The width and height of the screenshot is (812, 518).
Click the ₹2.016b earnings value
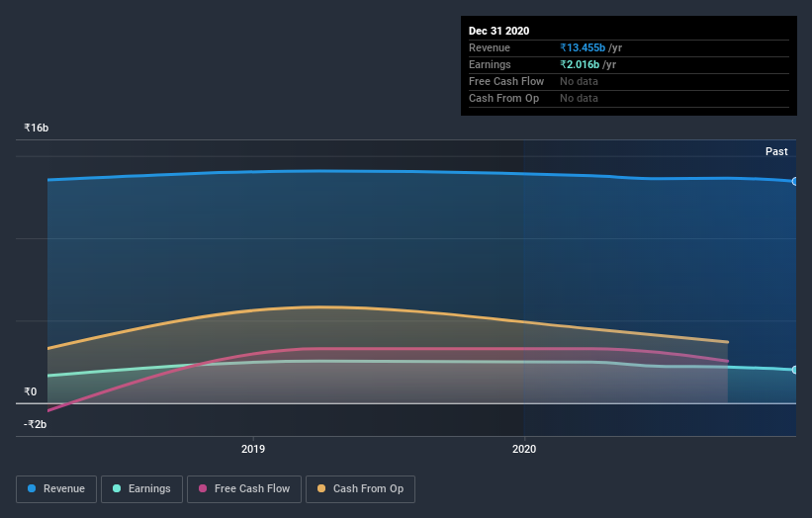tap(580, 64)
